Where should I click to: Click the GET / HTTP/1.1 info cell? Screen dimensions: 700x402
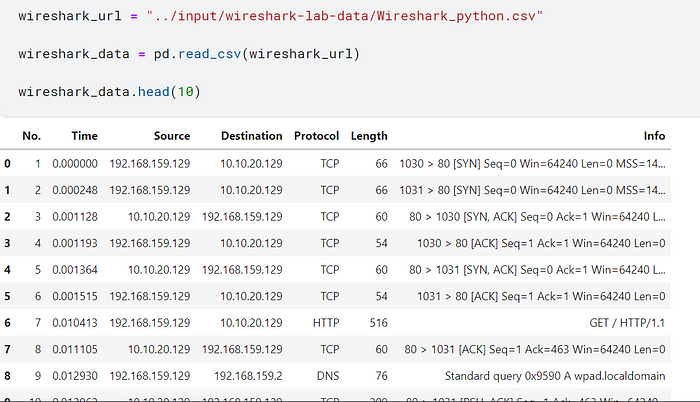(627, 322)
